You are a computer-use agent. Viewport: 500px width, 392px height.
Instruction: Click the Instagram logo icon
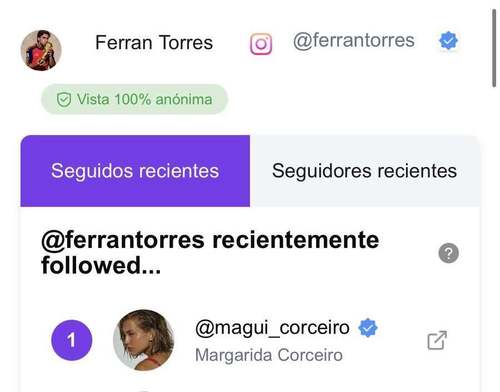[x=261, y=44]
